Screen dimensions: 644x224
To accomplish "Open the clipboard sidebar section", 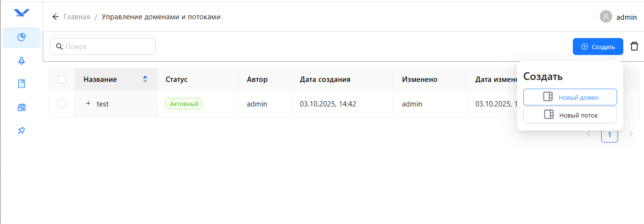I will (22, 107).
